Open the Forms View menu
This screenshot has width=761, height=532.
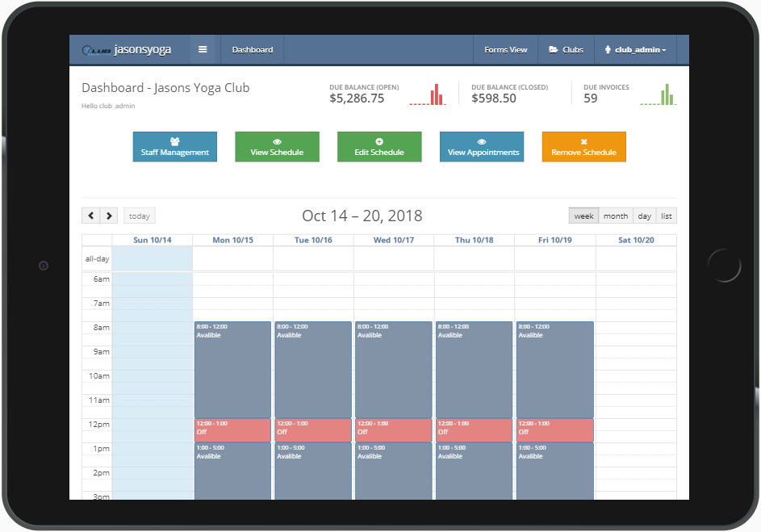click(505, 49)
